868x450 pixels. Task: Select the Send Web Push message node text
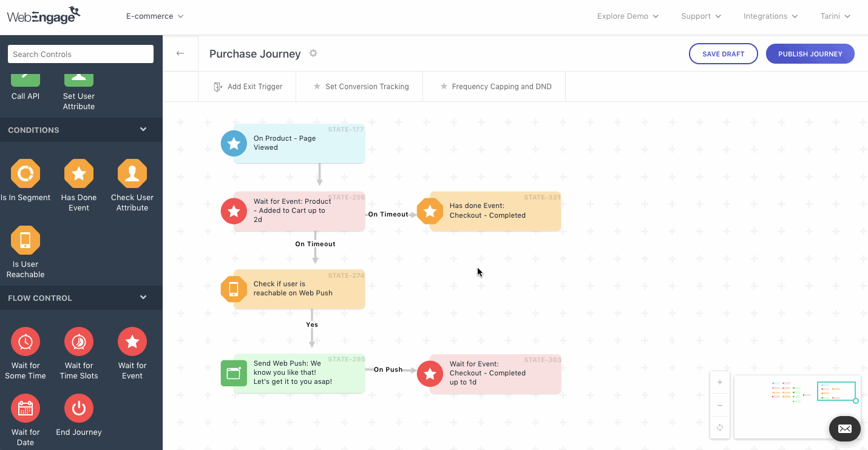[293, 372]
